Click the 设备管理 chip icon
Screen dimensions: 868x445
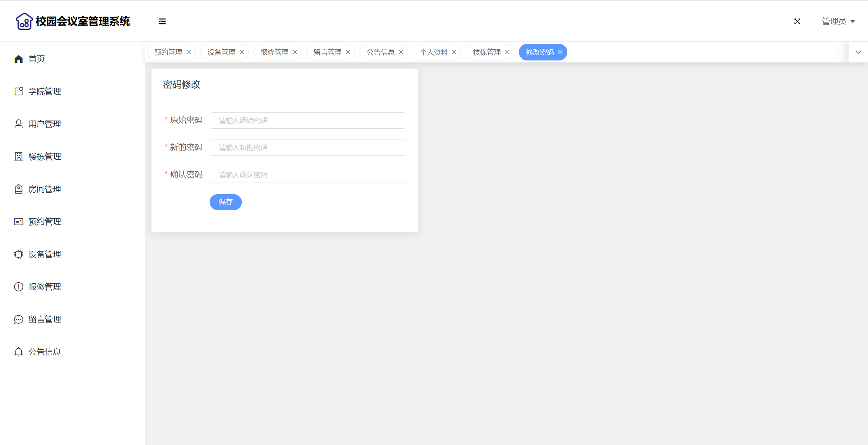19,254
